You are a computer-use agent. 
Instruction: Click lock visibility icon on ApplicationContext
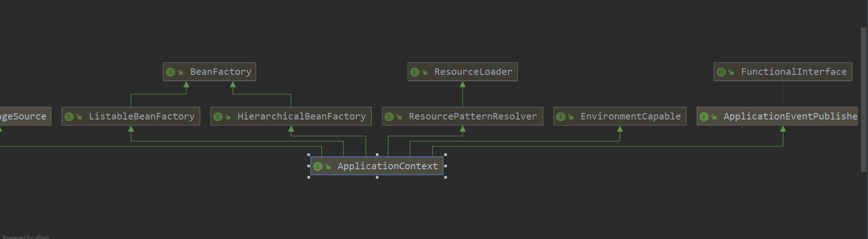click(x=328, y=166)
